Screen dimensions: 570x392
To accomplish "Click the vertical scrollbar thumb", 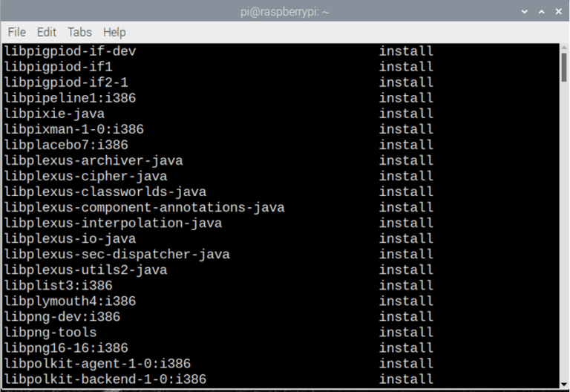I will pyautogui.click(x=564, y=68).
